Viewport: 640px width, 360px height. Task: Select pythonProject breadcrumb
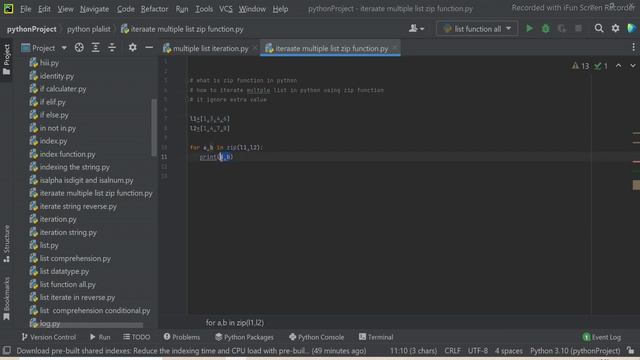pyautogui.click(x=31, y=29)
